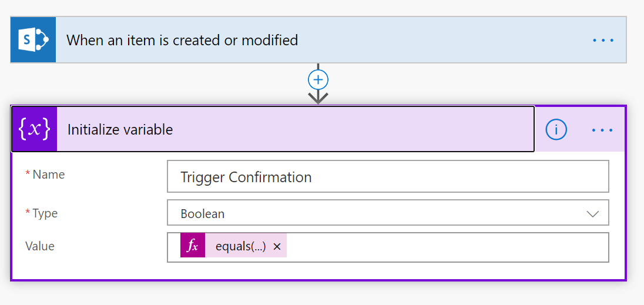
Task: Insert a new step with the plus button
Action: (318, 80)
